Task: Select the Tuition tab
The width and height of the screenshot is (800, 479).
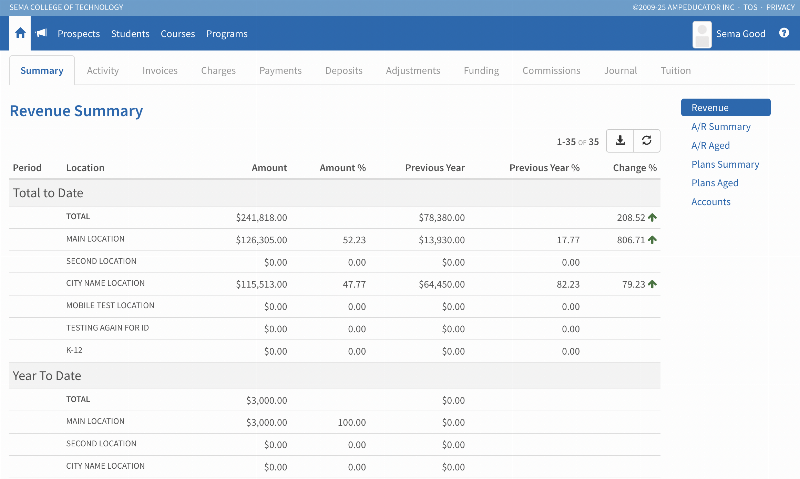Action: tap(675, 71)
